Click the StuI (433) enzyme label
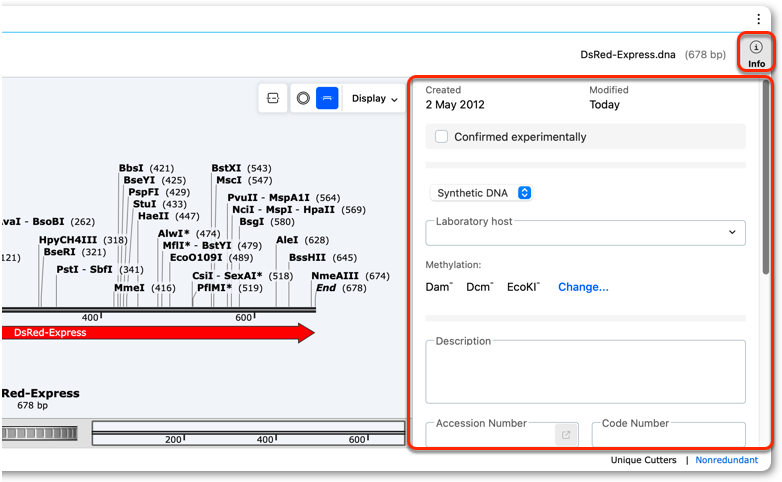782x482 pixels. tap(160, 204)
